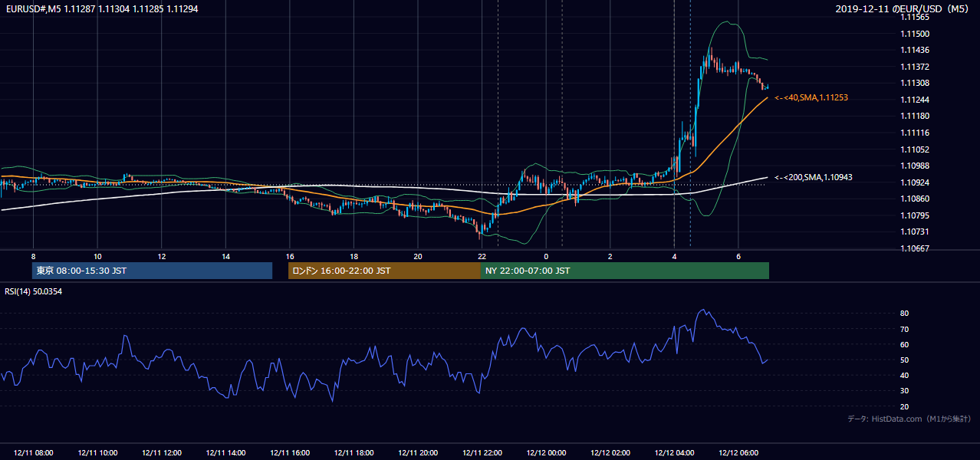980x460 pixels.
Task: Click price level 1.11500 on axis
Action: click(915, 34)
